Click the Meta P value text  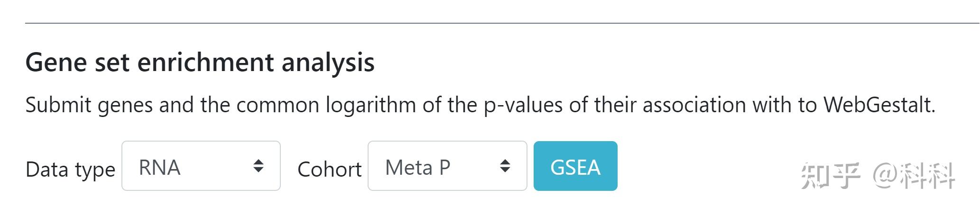pyautogui.click(x=417, y=168)
